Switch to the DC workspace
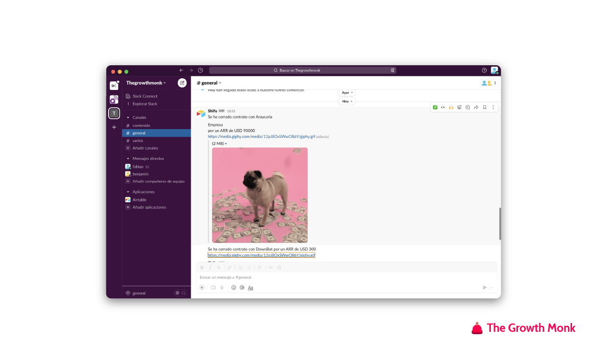607x364 pixels. (x=114, y=85)
